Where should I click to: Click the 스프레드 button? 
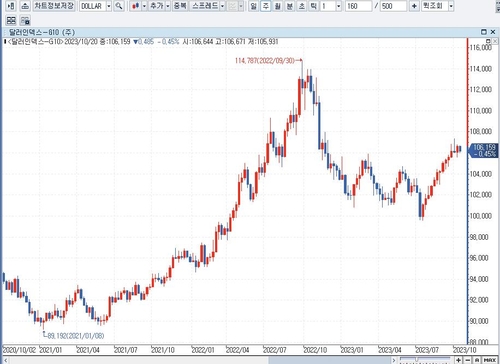coord(205,6)
